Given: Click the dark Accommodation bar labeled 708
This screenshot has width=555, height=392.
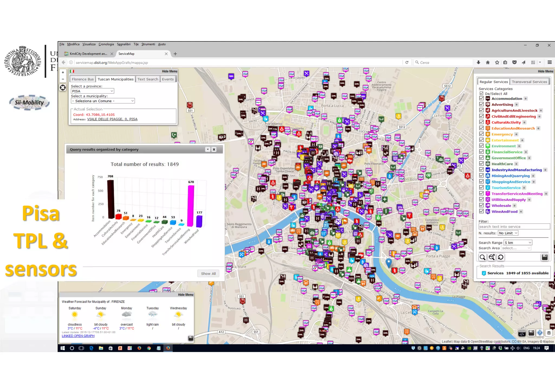Looking at the screenshot, I should [111, 199].
